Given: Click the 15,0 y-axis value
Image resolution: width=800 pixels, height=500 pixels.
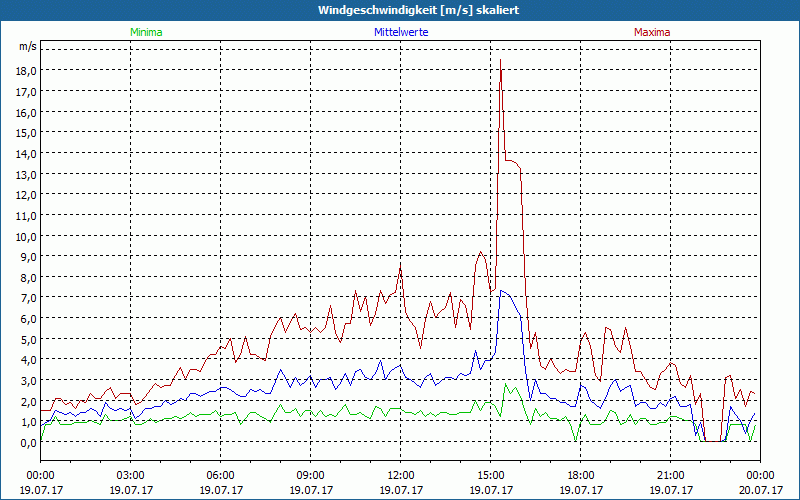Looking at the screenshot, I should tap(28, 133).
